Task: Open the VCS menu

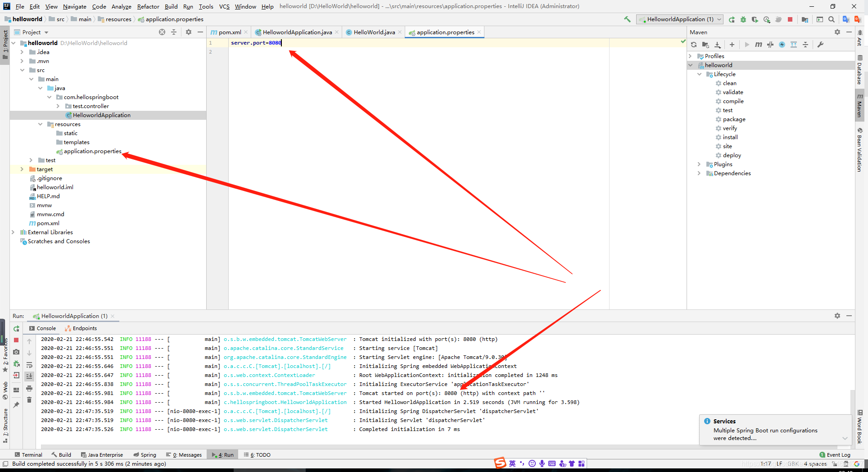Action: click(224, 6)
